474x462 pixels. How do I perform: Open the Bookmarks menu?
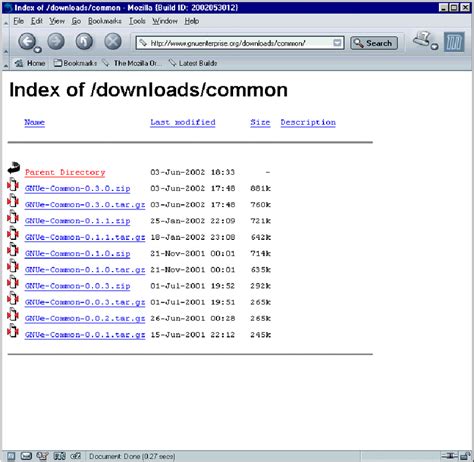click(105, 21)
